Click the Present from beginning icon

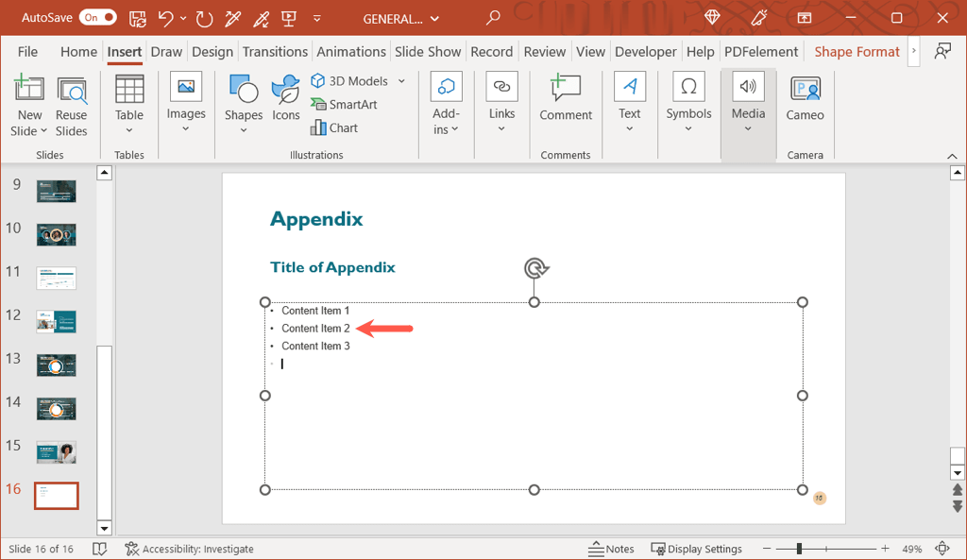(x=289, y=19)
